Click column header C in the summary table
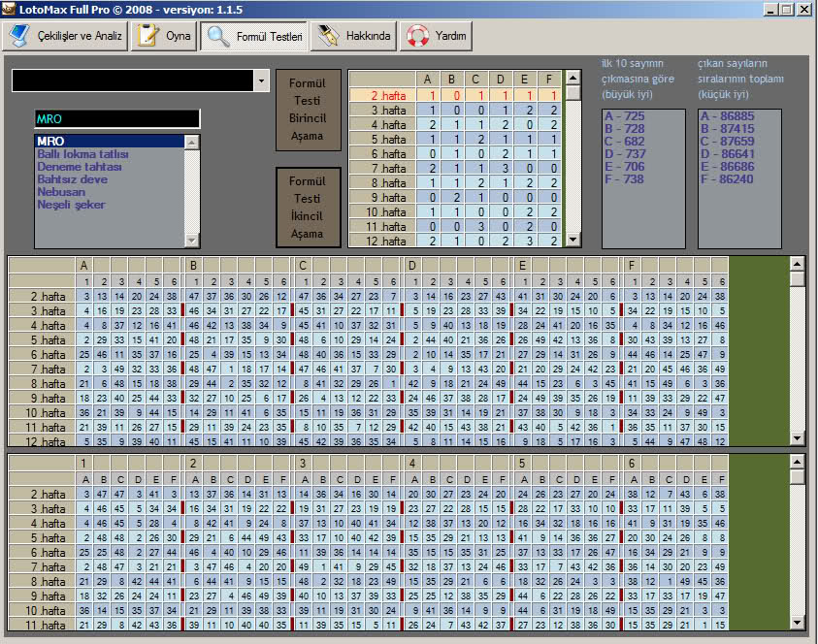Screen dimensions: 818x644 pyautogui.click(x=475, y=80)
